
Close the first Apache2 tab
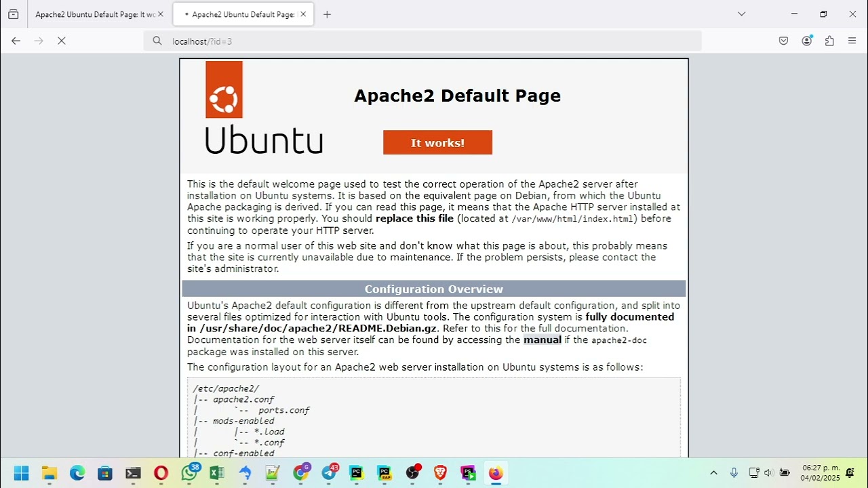click(161, 14)
